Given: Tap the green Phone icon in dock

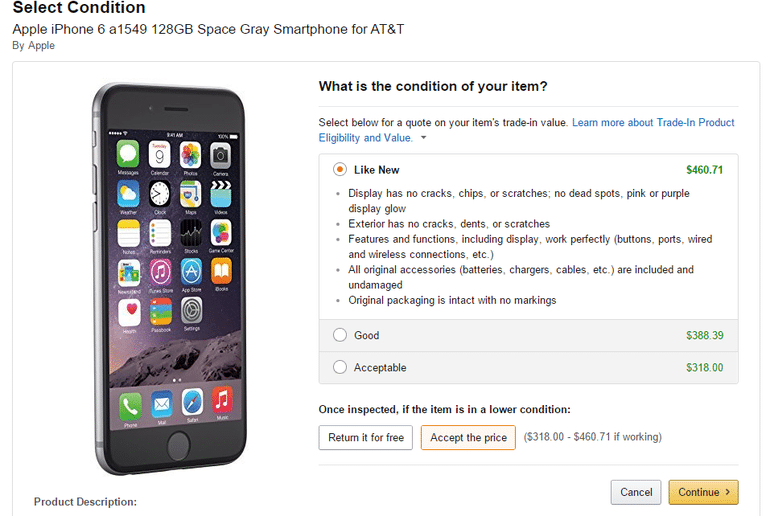Looking at the screenshot, I should click(130, 406).
